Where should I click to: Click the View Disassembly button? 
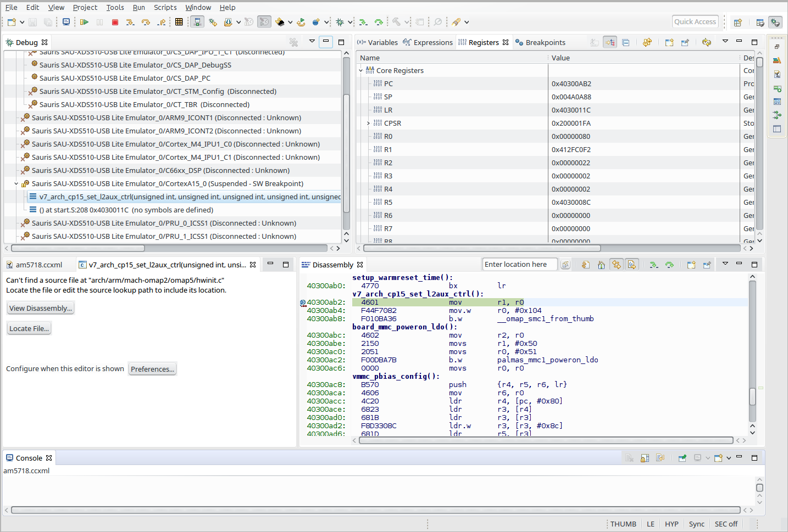point(41,308)
